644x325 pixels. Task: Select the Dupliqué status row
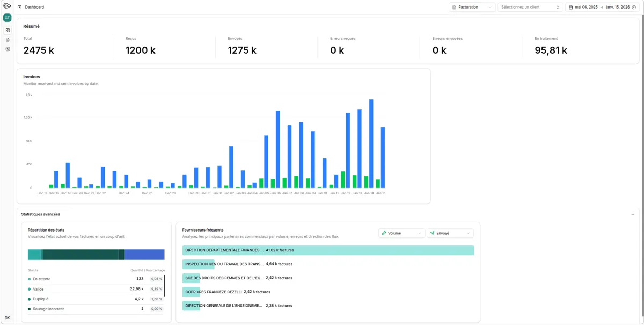click(x=96, y=299)
